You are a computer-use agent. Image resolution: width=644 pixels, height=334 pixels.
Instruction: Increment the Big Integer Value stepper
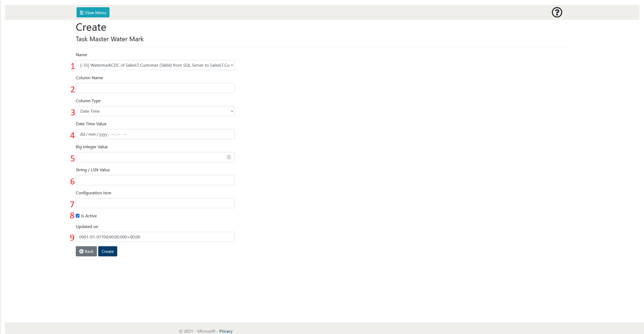[x=229, y=156]
